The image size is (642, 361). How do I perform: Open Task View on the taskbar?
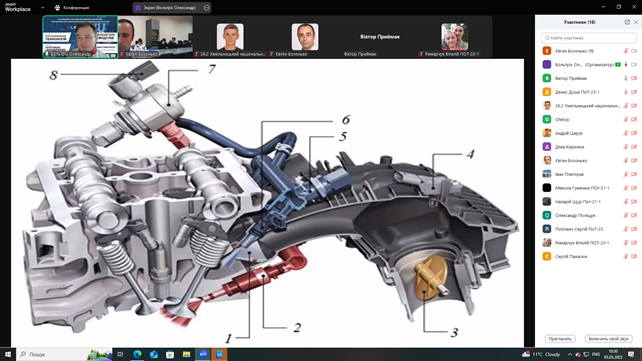click(120, 354)
